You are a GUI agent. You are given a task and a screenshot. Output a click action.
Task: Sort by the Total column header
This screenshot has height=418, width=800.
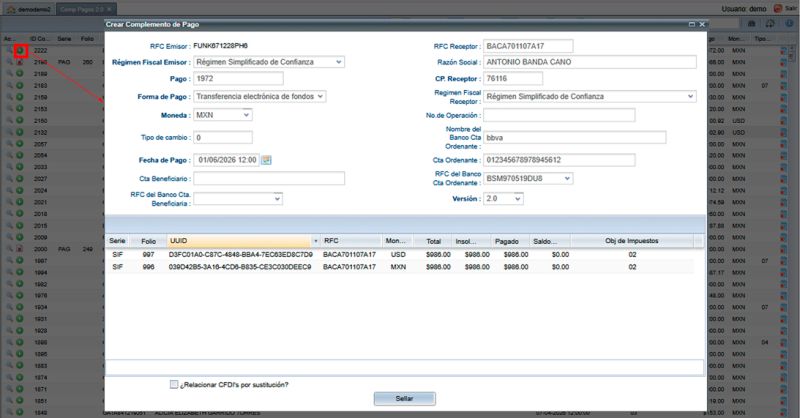pyautogui.click(x=433, y=241)
